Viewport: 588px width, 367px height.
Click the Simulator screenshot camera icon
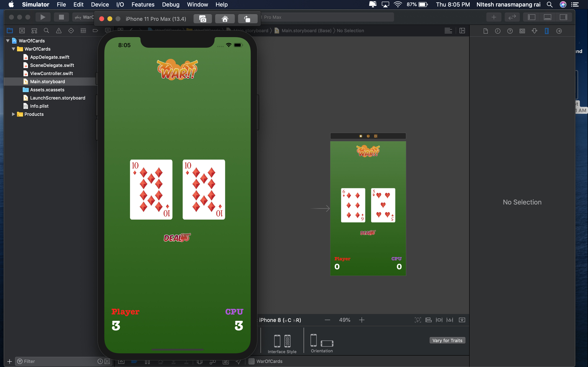[x=202, y=19]
